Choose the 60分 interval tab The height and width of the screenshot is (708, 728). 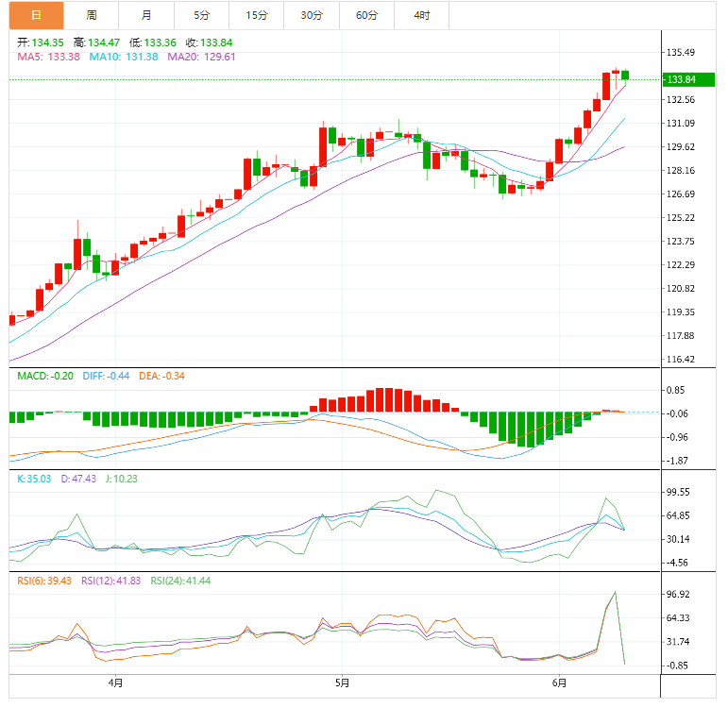pos(366,15)
